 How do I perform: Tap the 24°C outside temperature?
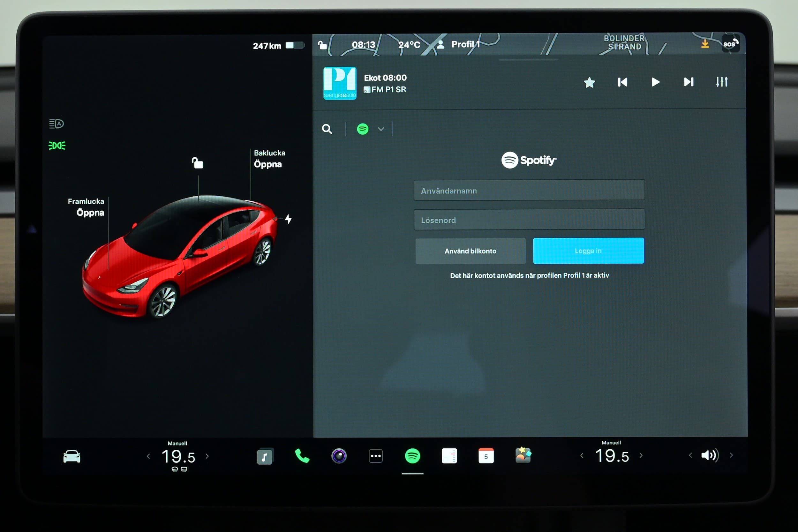(409, 45)
